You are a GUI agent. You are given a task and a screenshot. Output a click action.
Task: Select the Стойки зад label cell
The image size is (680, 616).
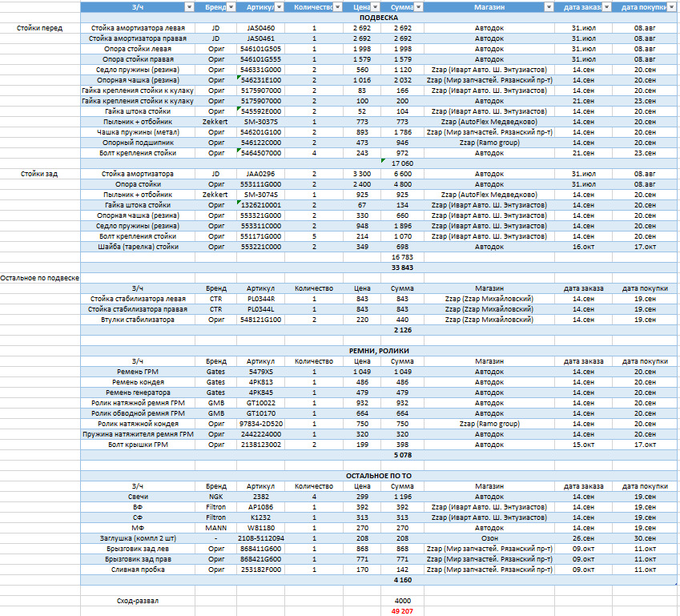[40, 174]
